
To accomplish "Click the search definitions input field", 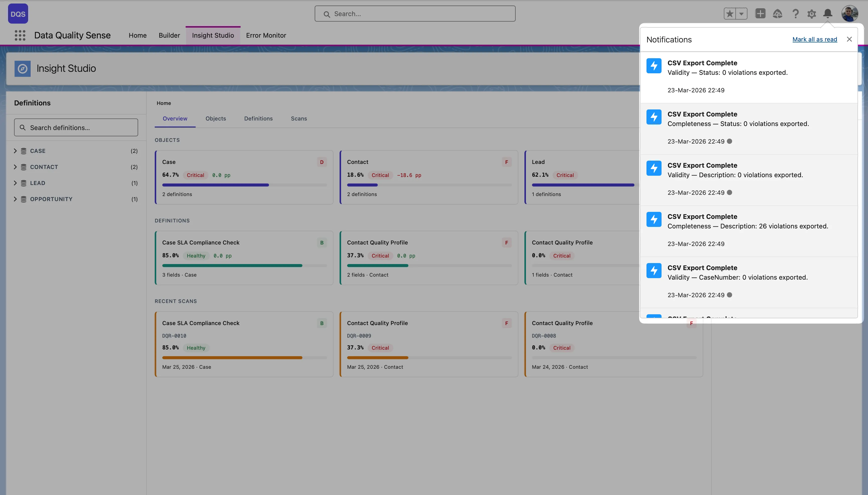I will (76, 128).
